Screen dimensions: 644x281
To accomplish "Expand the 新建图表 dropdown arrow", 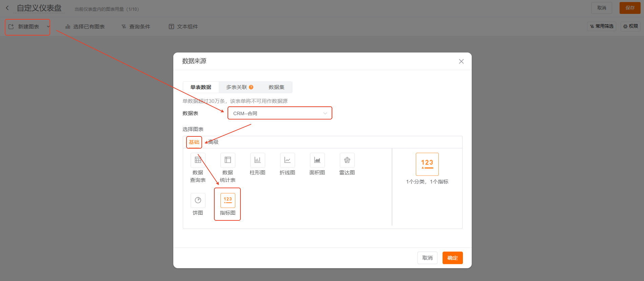I will click(48, 27).
